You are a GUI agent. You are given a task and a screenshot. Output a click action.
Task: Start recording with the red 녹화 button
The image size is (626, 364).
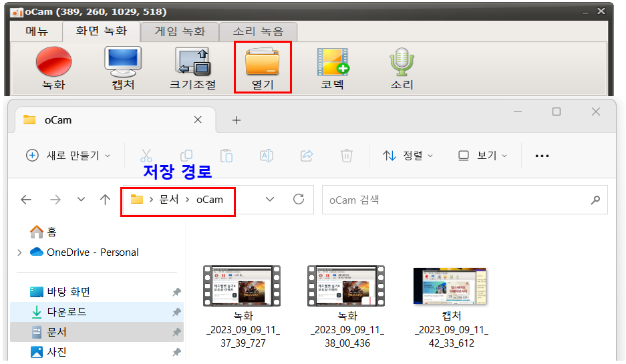[53, 68]
